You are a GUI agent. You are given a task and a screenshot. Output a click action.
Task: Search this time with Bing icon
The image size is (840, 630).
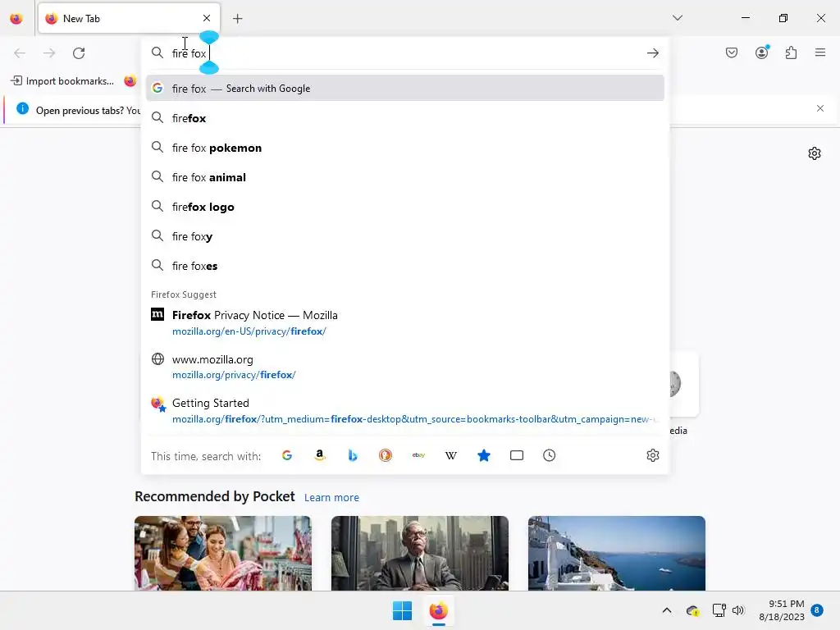[x=353, y=455]
